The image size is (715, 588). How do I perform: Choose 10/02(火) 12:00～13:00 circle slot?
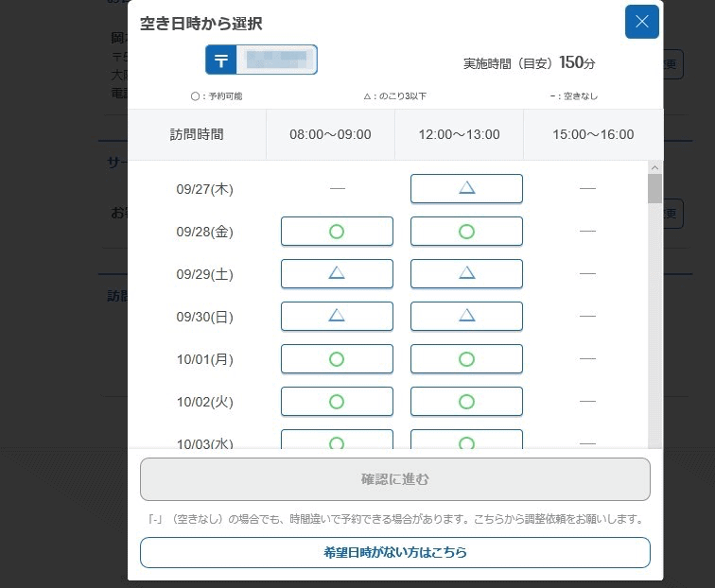[x=466, y=402]
